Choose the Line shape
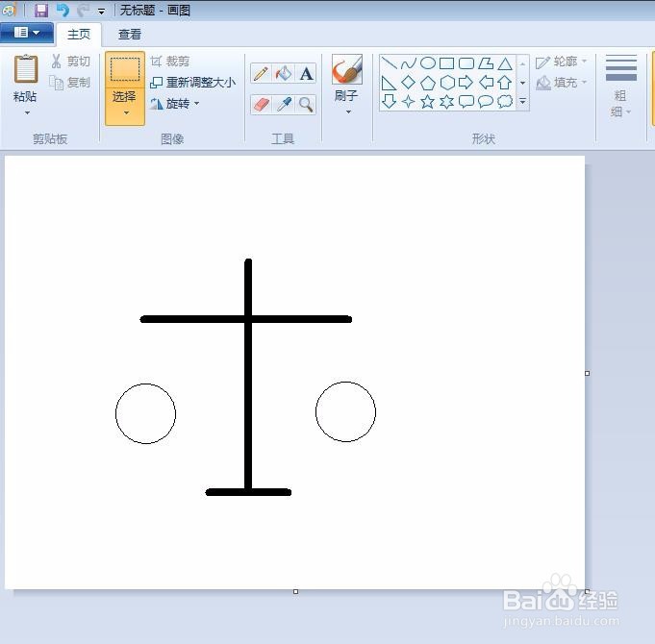The image size is (655, 644). (x=389, y=63)
